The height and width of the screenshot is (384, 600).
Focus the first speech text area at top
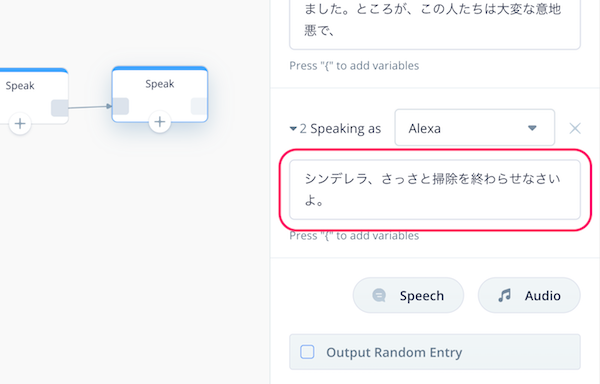435,23
